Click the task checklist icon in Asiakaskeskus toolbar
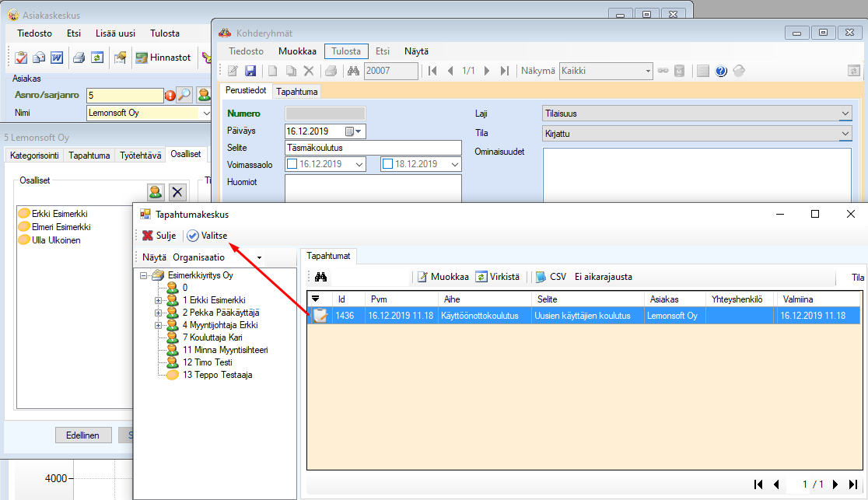The width and height of the screenshot is (868, 500). 22,58
